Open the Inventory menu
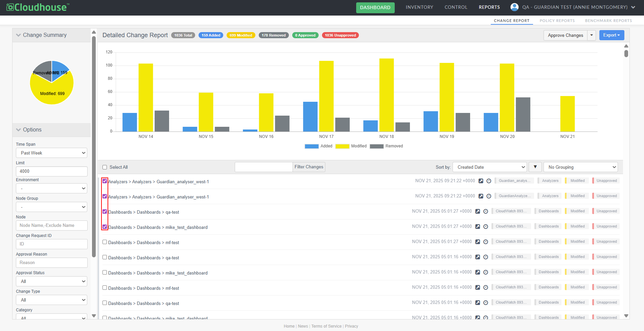The width and height of the screenshot is (644, 331). click(419, 7)
